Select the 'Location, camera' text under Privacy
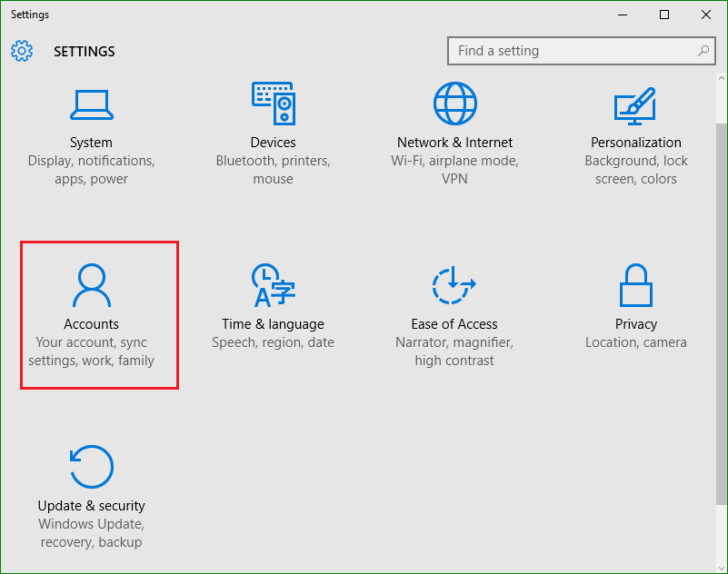Image resolution: width=728 pixels, height=574 pixels. coord(635,342)
